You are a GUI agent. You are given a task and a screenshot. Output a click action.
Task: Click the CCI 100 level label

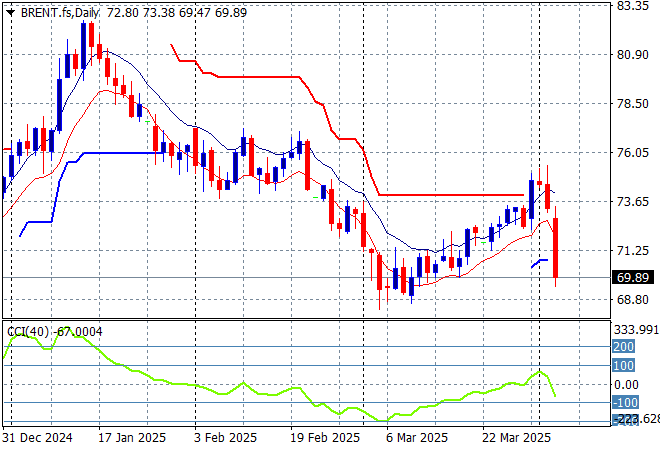point(623,365)
